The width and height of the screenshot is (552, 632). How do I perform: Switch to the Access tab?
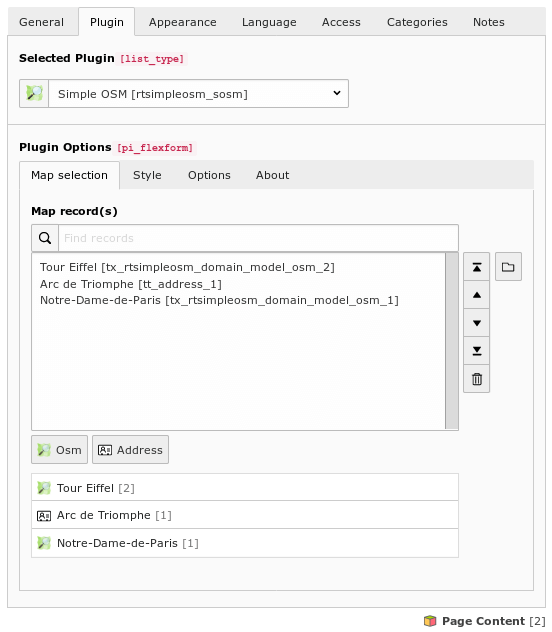coord(341,22)
